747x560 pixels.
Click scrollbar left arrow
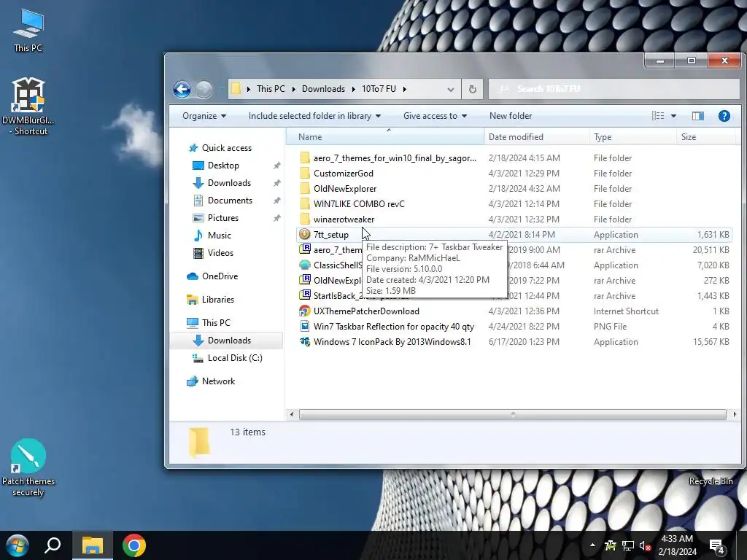click(x=292, y=415)
